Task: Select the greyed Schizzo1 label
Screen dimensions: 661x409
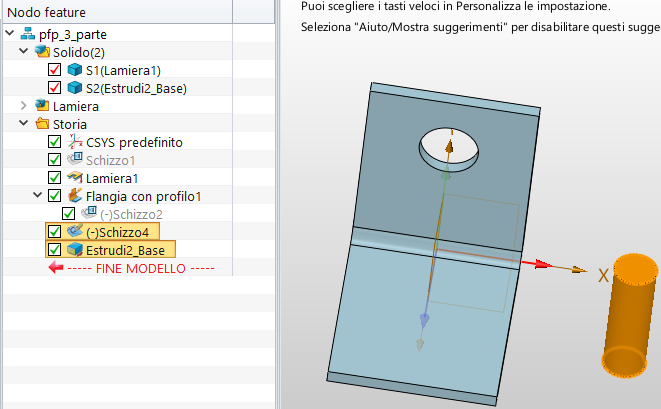Action: click(110, 160)
